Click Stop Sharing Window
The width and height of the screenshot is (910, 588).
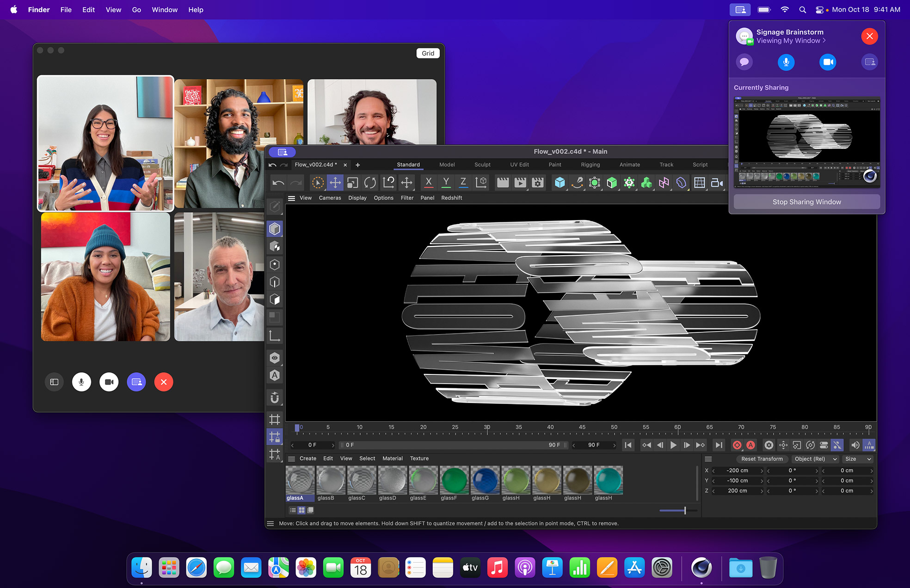[x=806, y=202]
